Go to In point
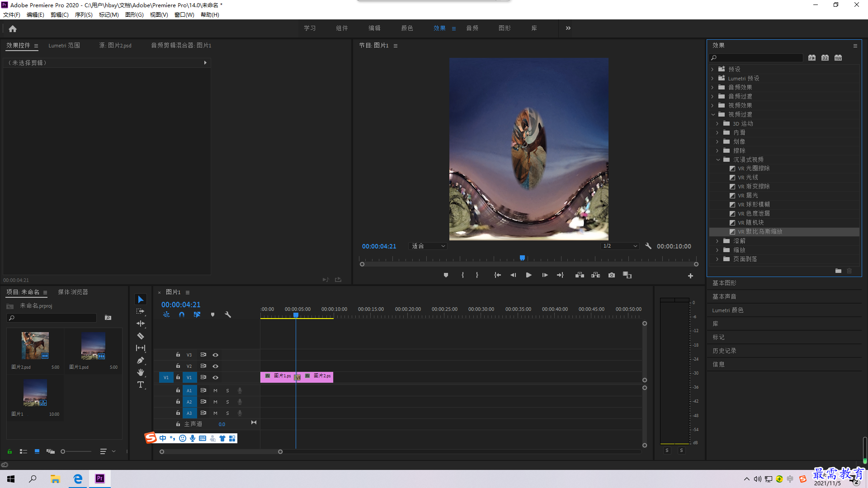The height and width of the screenshot is (488, 868). (x=497, y=275)
